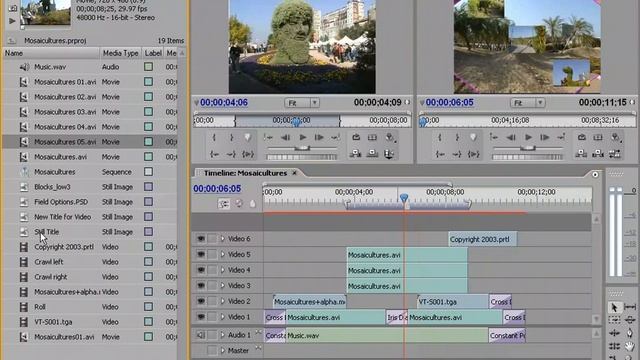Select the Selection tool in Tools panel

tap(614, 307)
